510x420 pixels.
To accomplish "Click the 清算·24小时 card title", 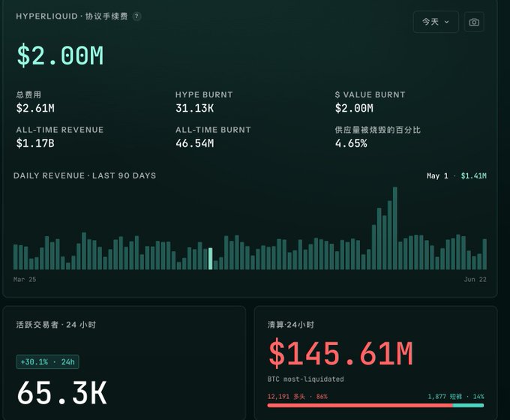I will tap(290, 325).
